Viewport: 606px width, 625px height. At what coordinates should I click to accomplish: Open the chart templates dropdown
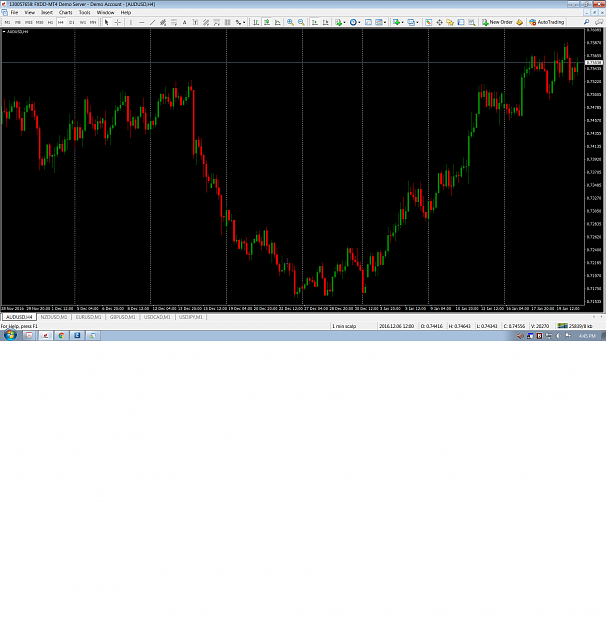click(380, 22)
